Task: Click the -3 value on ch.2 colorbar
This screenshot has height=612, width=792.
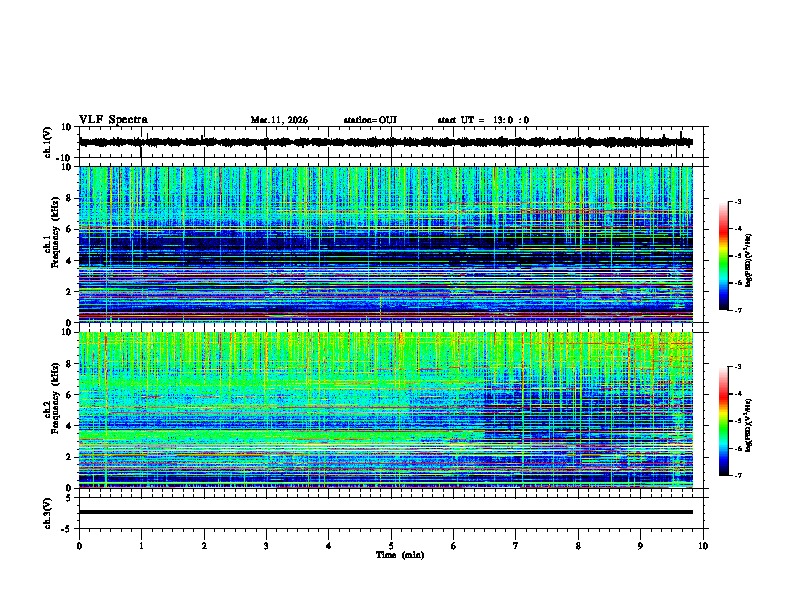Action: click(x=737, y=367)
